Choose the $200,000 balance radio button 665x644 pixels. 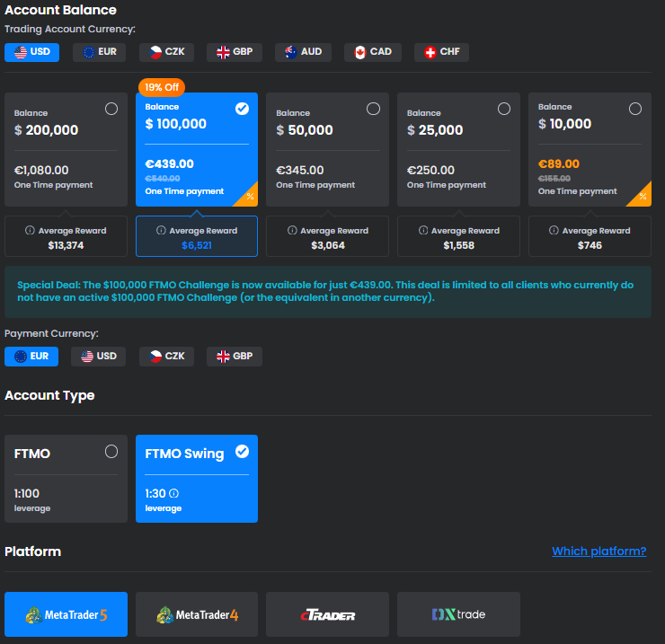tap(111, 109)
